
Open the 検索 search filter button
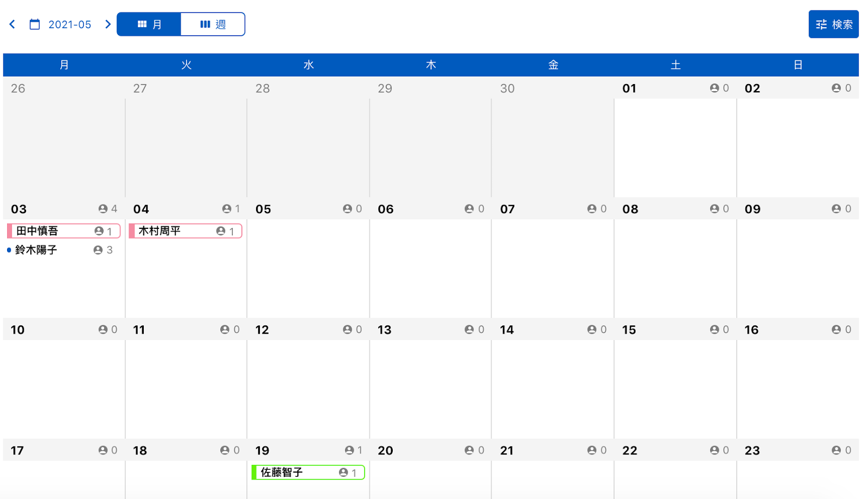point(833,24)
